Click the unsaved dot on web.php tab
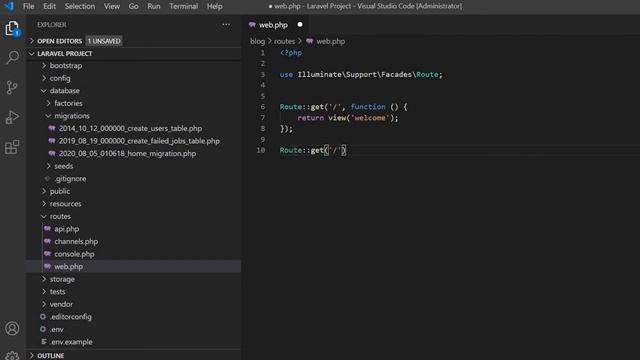The width and height of the screenshot is (640, 360). (300, 24)
